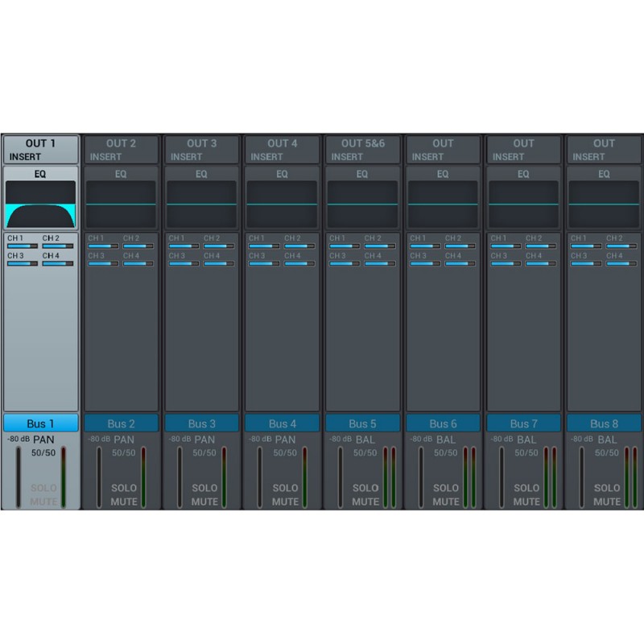Viewport: 644px width, 644px height.
Task: Open the EQ graph for OUT 5&6
Action: tap(362, 204)
